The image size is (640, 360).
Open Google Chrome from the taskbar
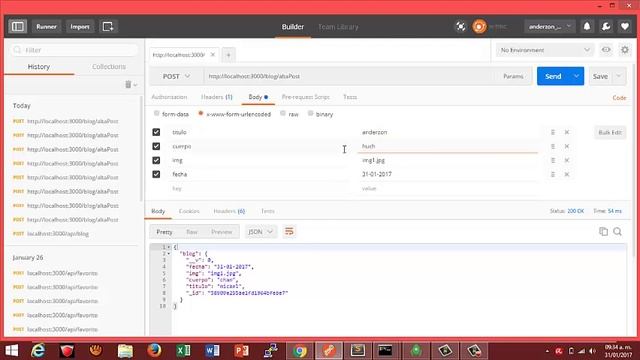[300, 351]
